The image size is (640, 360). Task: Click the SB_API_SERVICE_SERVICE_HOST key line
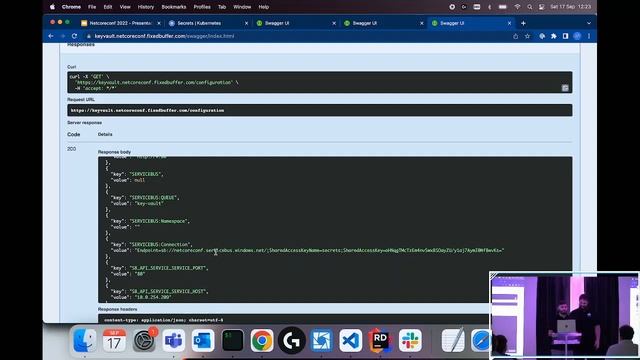coord(159,291)
